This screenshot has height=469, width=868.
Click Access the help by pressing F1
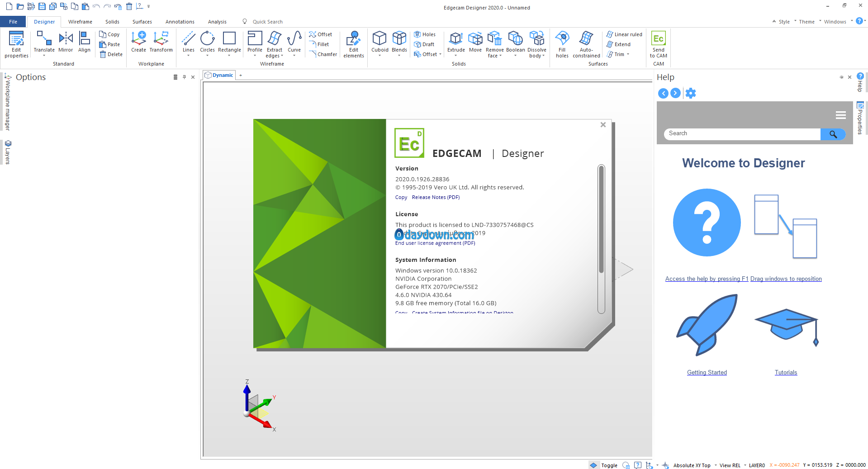[x=707, y=279]
